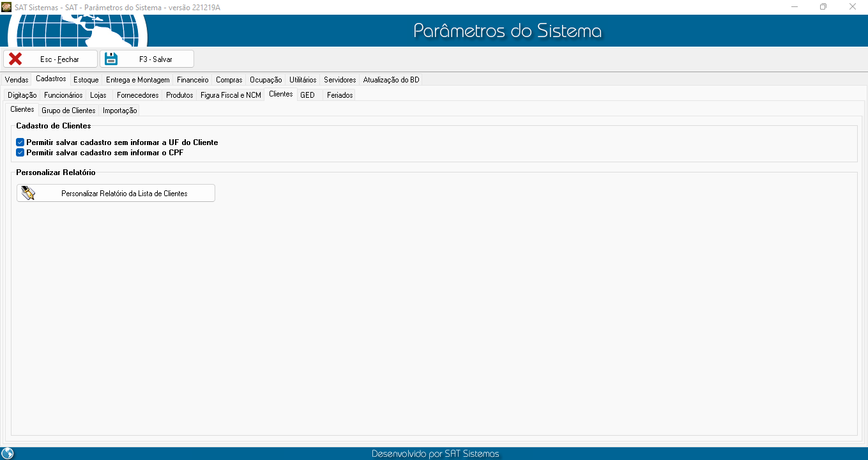868x460 pixels.
Task: Switch to the Estoque tab
Action: 86,80
